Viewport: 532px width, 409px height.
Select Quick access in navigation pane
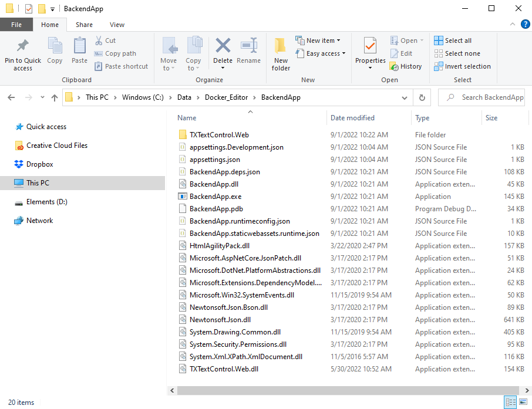(41, 127)
